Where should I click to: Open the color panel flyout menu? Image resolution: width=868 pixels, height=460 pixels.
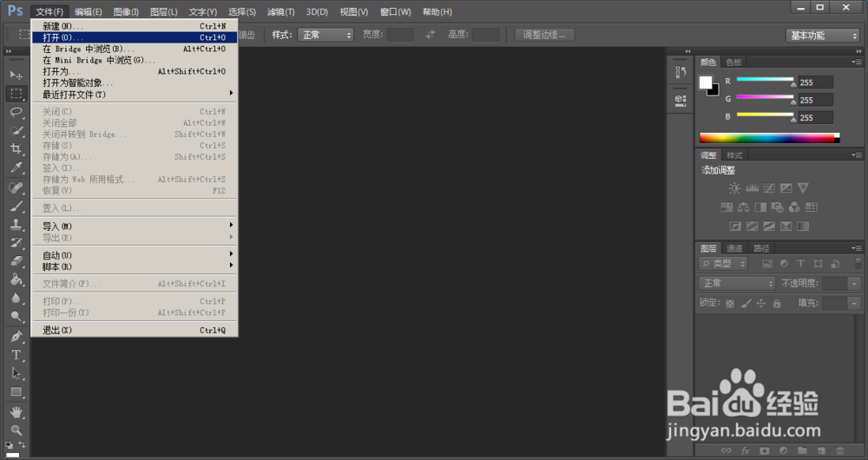point(857,62)
